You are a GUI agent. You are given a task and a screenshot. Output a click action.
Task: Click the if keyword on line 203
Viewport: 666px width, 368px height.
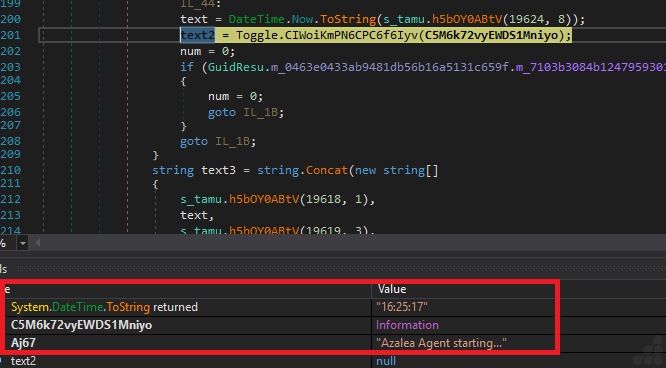[187, 67]
